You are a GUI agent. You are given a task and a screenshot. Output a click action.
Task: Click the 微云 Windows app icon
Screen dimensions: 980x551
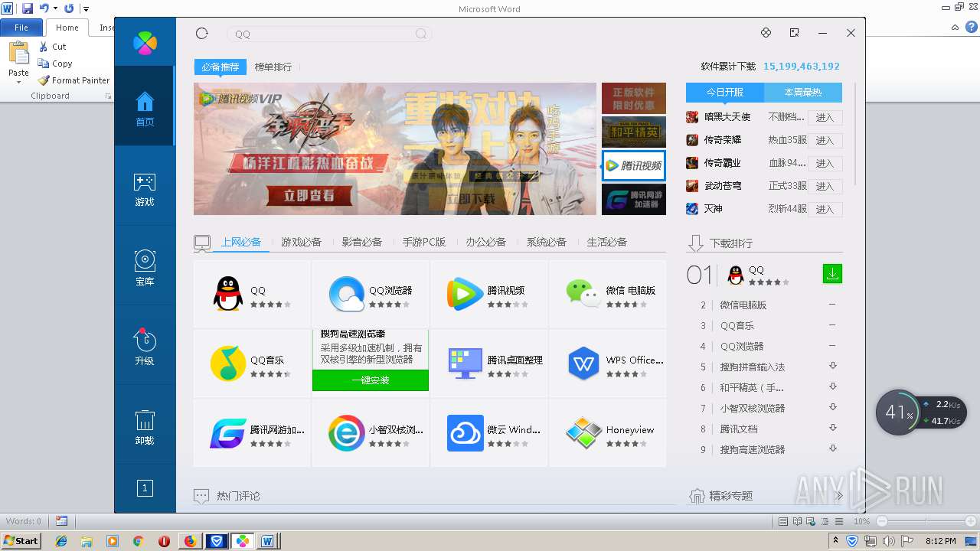tap(465, 433)
